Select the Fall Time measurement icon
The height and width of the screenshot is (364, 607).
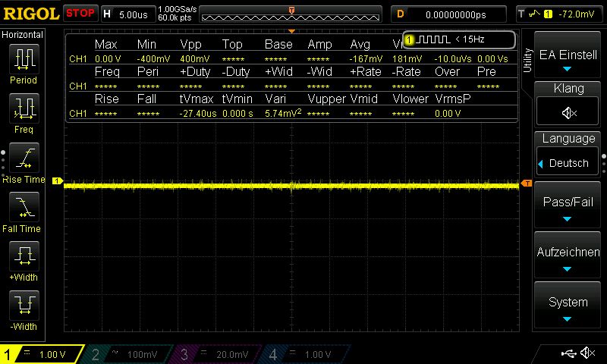(24, 207)
